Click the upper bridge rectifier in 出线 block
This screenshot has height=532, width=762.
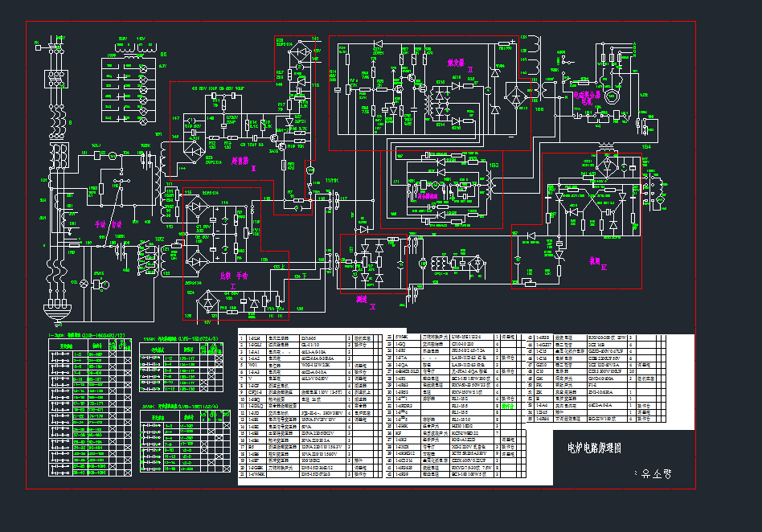(x=198, y=209)
